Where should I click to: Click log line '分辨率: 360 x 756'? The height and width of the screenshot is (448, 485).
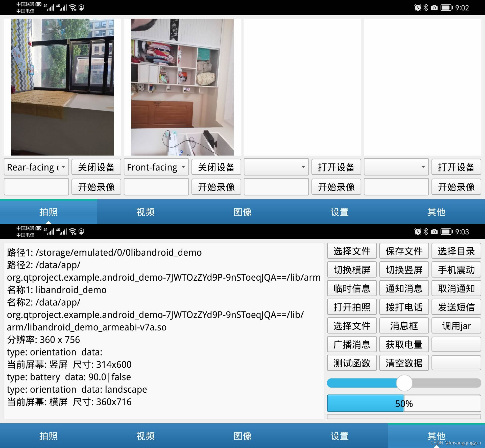43,340
